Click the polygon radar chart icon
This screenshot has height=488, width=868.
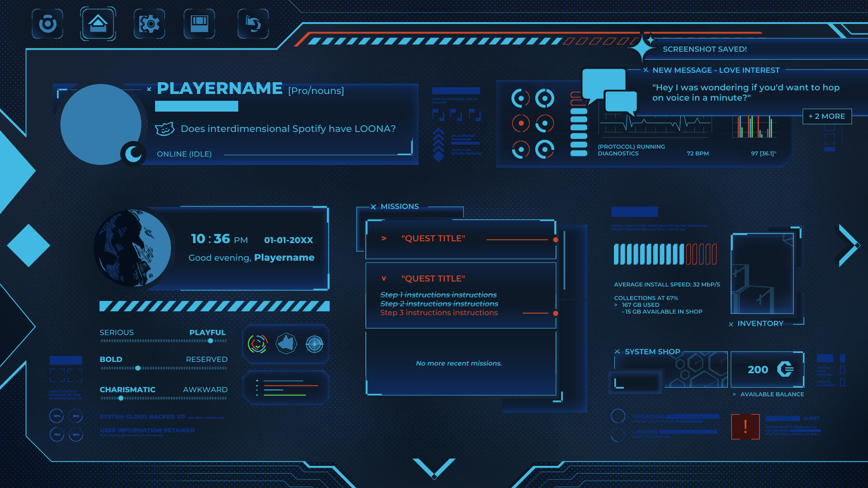point(286,344)
